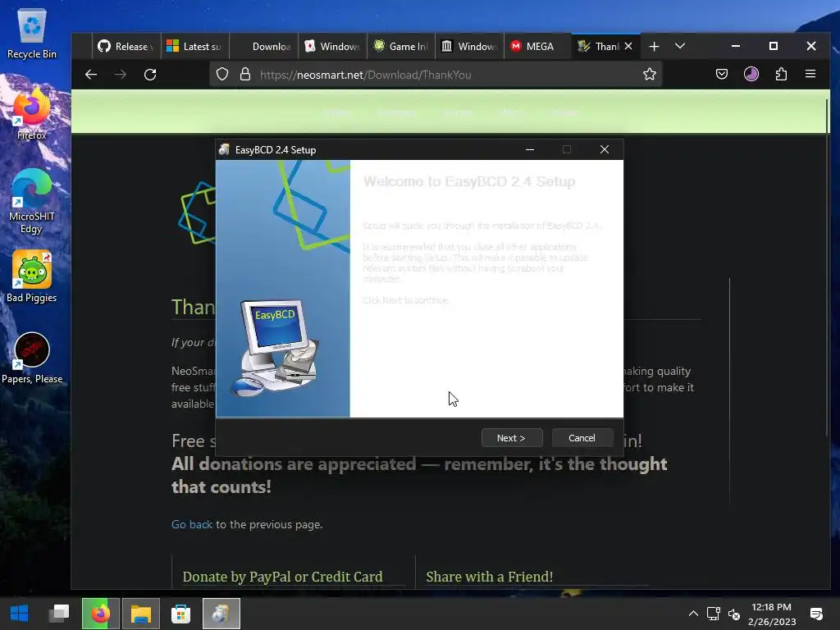Open the Save to Pocket button
The width and height of the screenshot is (840, 630).
(722, 75)
